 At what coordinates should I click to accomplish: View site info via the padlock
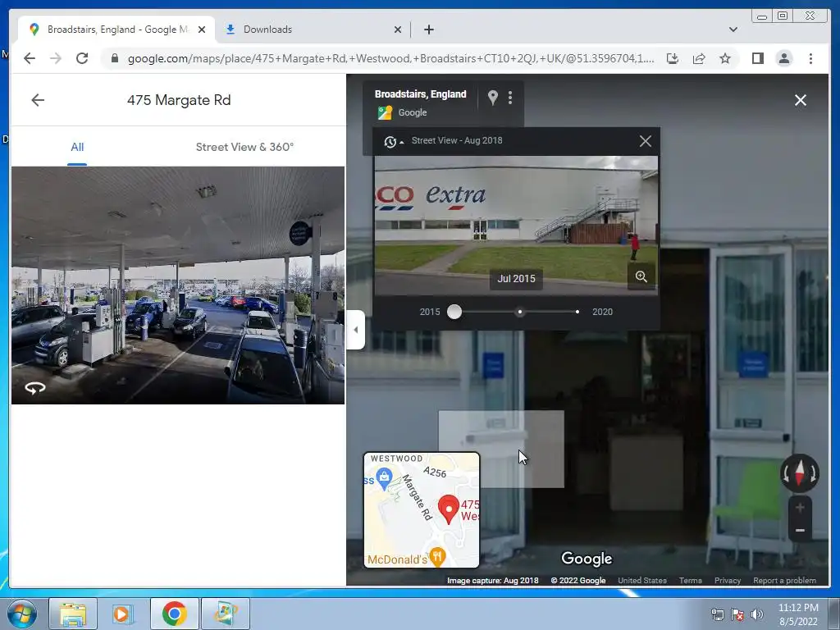pyautogui.click(x=114, y=58)
